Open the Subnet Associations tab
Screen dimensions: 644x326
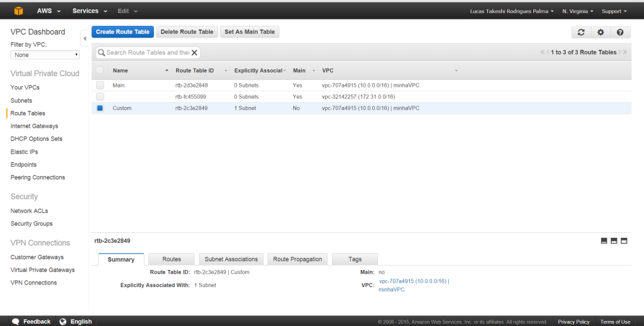click(231, 259)
